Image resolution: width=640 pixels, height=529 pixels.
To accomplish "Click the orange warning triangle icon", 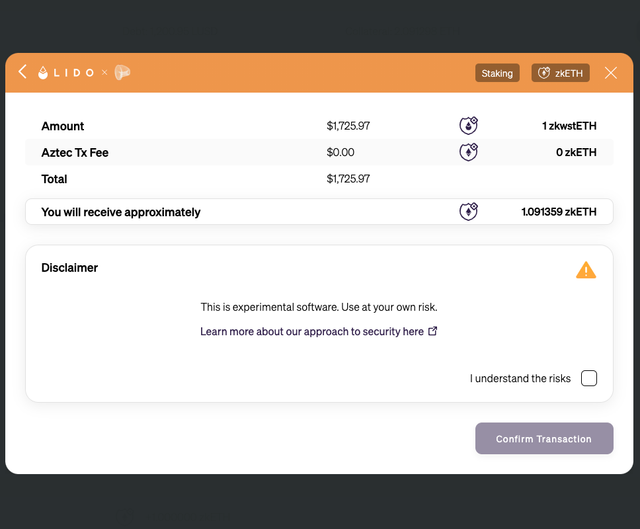I will coord(586,270).
